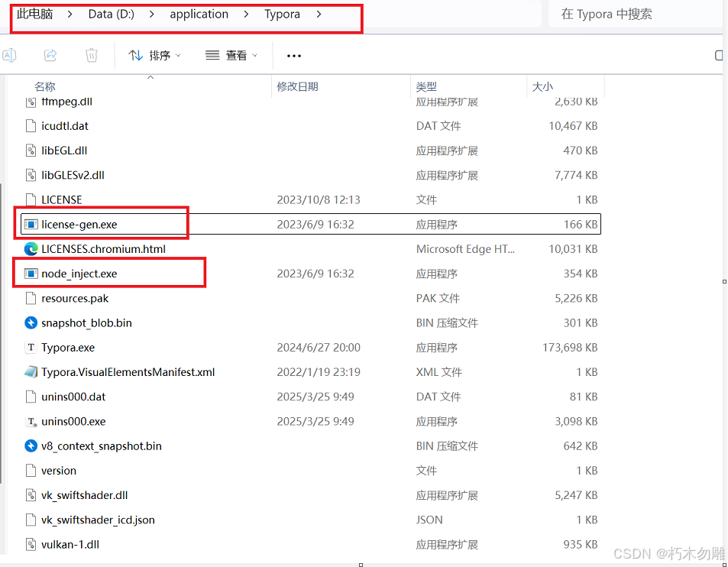
Task: Click the 10,467 KB size cell
Action: pyautogui.click(x=573, y=126)
